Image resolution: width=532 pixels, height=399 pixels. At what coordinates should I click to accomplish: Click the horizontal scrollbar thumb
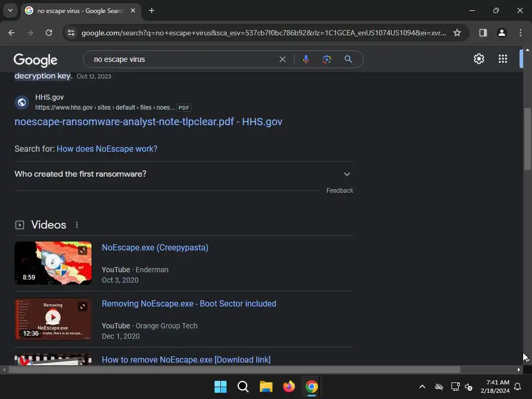(x=234, y=370)
